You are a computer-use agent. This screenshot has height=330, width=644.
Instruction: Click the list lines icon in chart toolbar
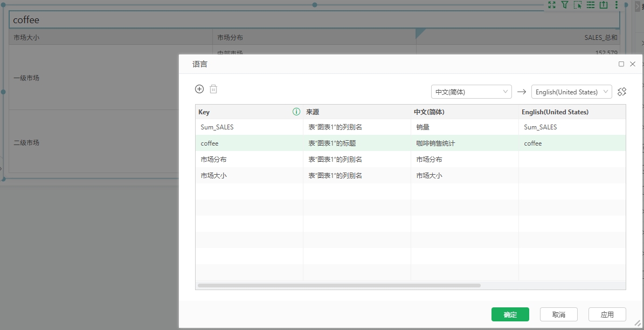pos(590,5)
